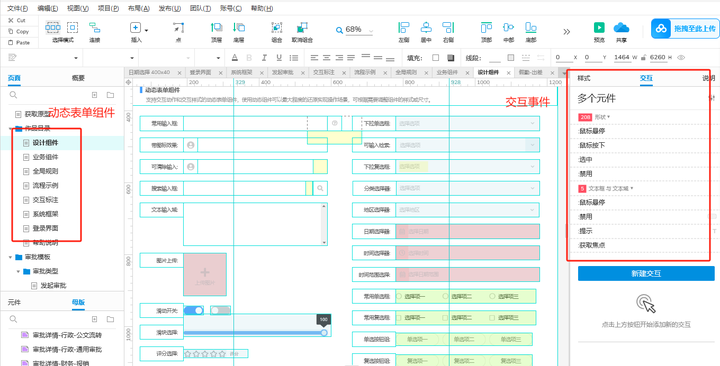Open the zoom 68% dropdown
The image size is (720, 366).
[x=371, y=31]
